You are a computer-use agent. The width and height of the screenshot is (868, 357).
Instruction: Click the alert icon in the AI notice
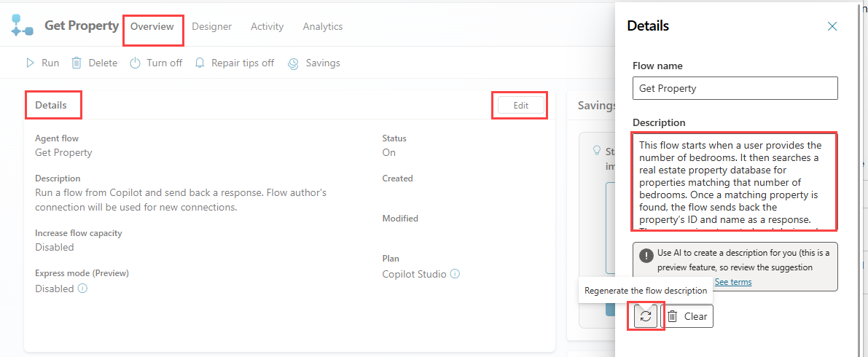(646, 256)
